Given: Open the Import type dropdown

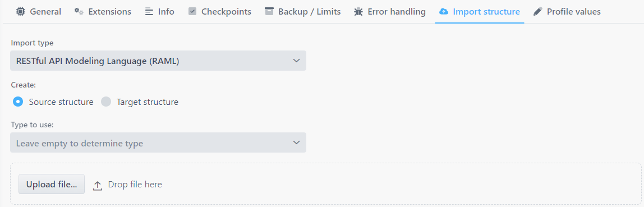Looking at the screenshot, I should [158, 61].
